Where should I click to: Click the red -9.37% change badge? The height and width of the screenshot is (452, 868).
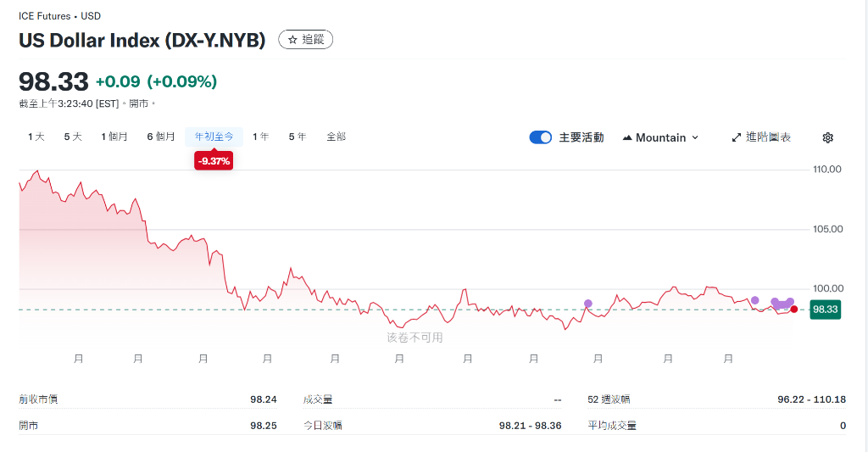214,160
